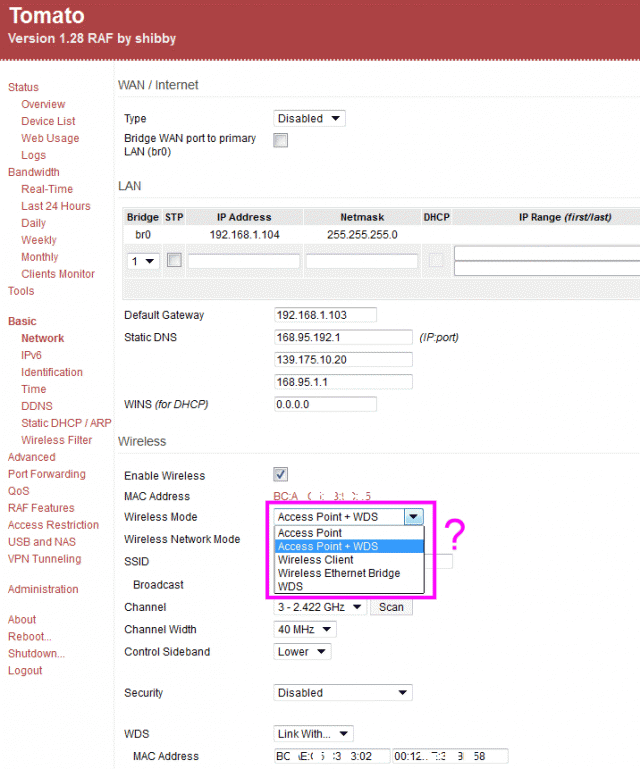Open the Identification page

click(x=52, y=372)
